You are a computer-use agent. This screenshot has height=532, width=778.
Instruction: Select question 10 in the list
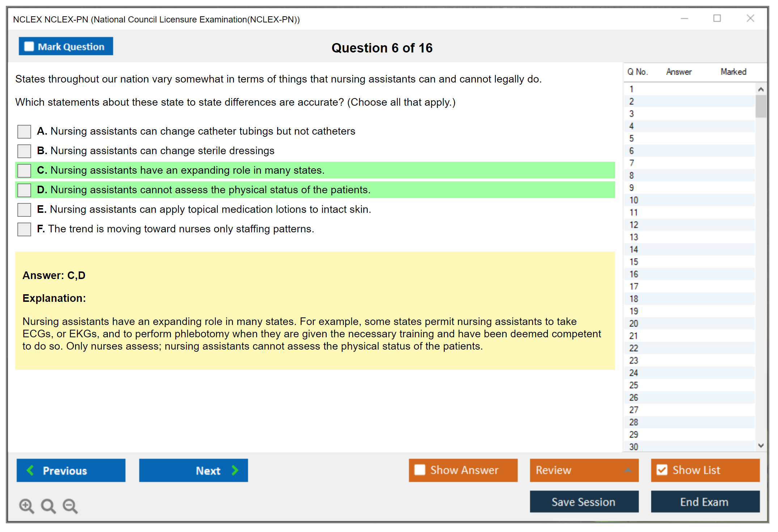coord(634,200)
